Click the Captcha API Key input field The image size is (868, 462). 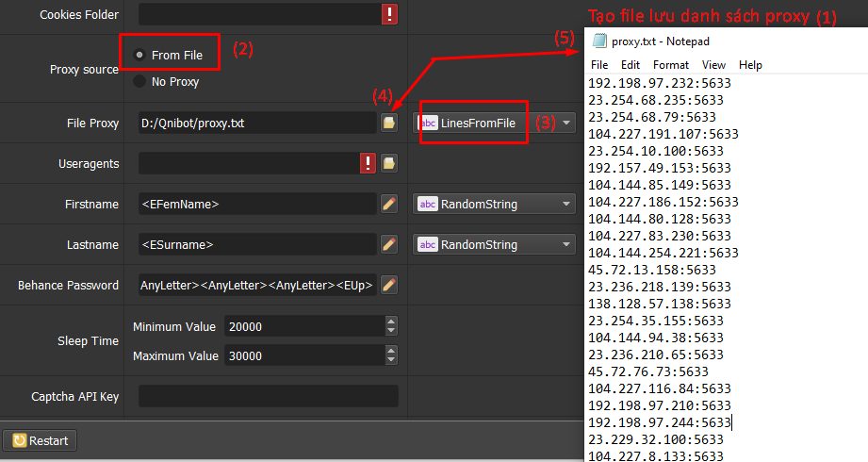pyautogui.click(x=268, y=396)
